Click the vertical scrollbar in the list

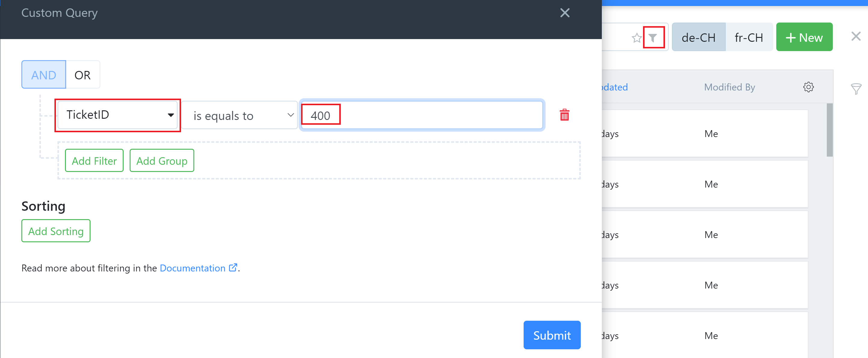pyautogui.click(x=830, y=130)
